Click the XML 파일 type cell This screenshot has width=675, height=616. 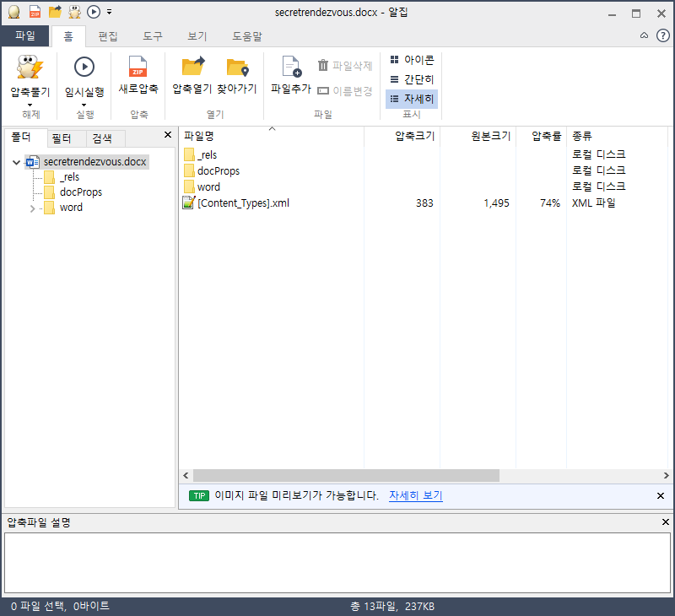click(593, 203)
